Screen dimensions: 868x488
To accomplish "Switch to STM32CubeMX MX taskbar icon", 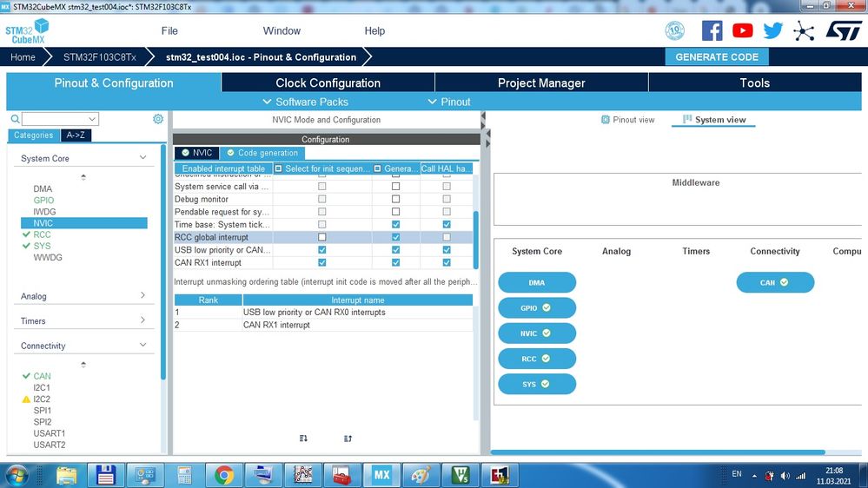I will tap(381, 475).
